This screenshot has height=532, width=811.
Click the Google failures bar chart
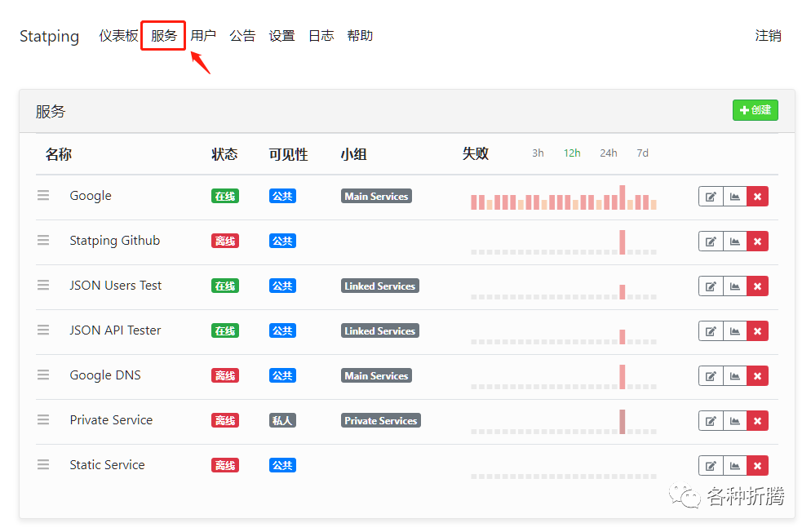point(564,197)
